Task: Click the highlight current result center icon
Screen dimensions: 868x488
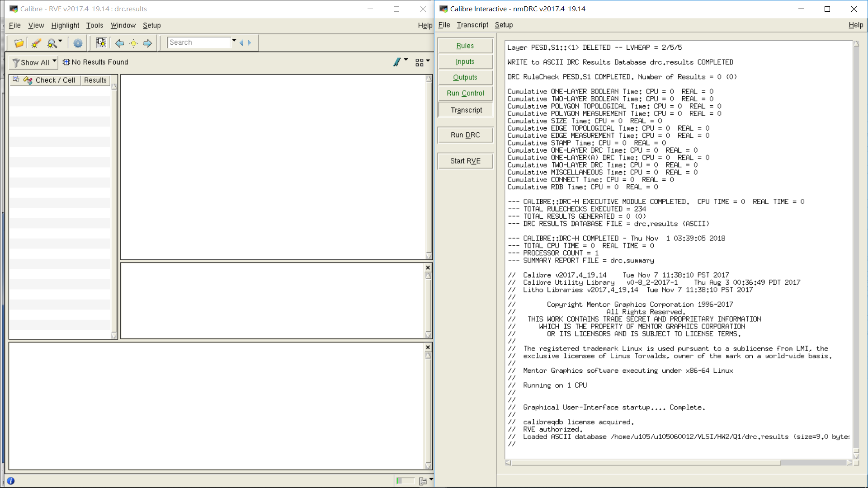Action: pos(133,43)
